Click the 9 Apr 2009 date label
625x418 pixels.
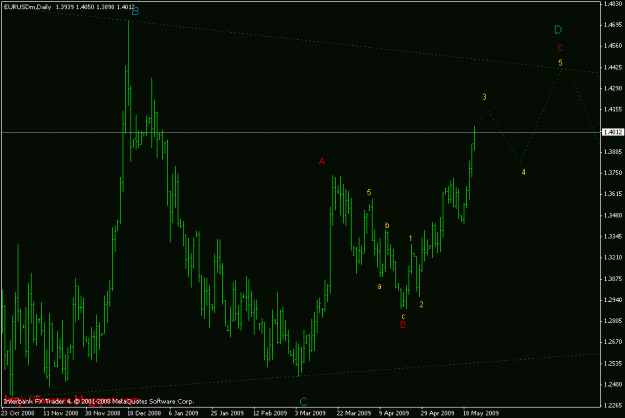click(x=394, y=413)
